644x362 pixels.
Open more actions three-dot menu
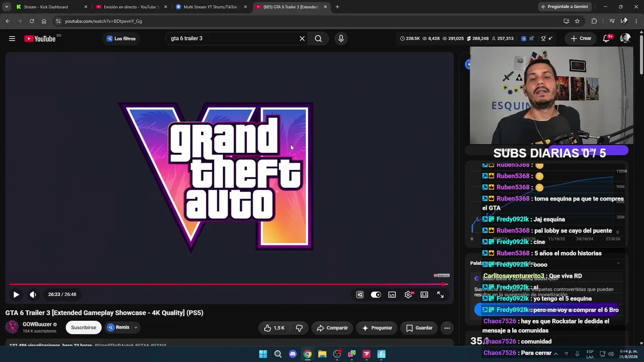tap(447, 328)
